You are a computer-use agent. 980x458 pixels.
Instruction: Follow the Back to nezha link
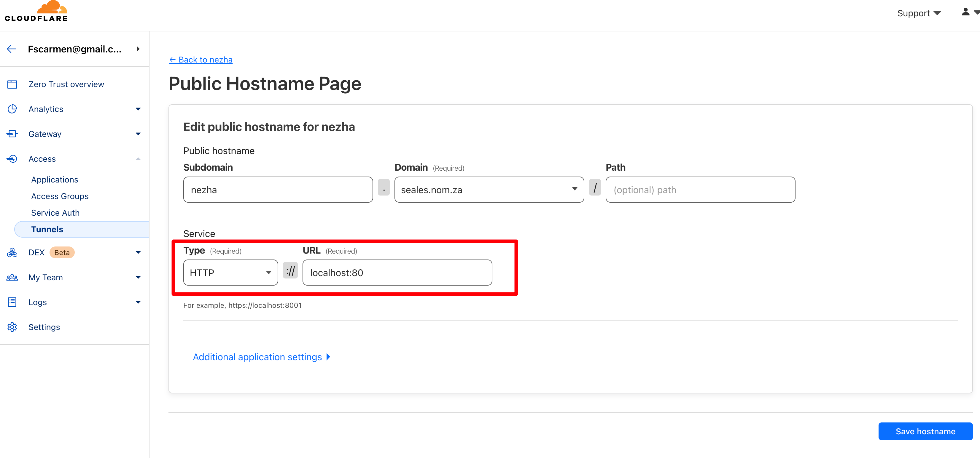201,60
